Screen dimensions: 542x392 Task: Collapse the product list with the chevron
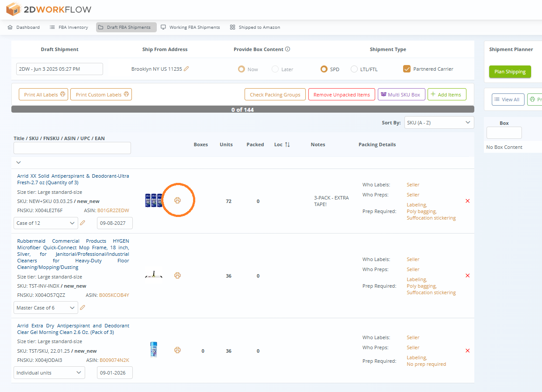pos(18,162)
